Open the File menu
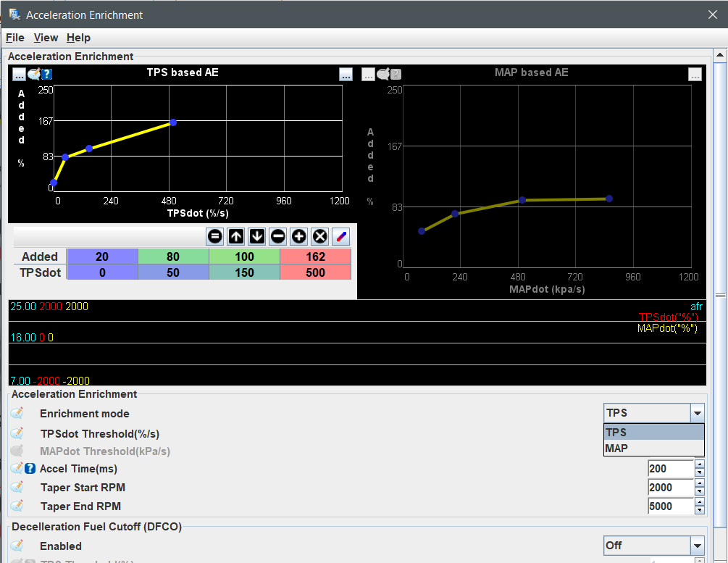728x563 pixels. pyautogui.click(x=14, y=37)
